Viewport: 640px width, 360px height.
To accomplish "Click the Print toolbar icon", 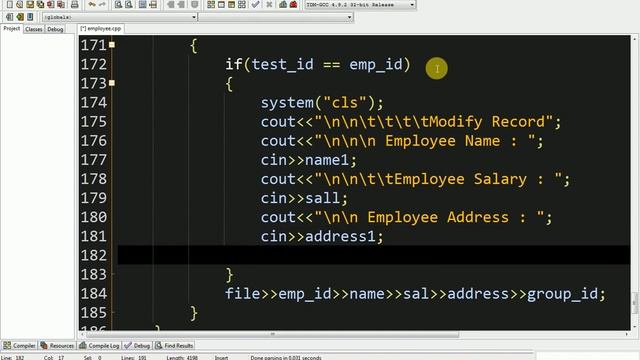I will click(x=75, y=4).
